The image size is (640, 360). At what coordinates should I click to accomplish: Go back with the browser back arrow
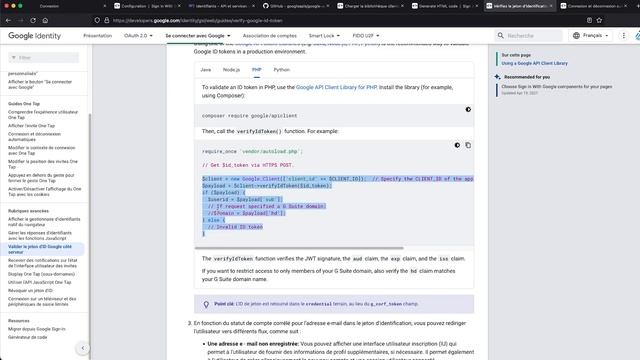tap(8, 20)
